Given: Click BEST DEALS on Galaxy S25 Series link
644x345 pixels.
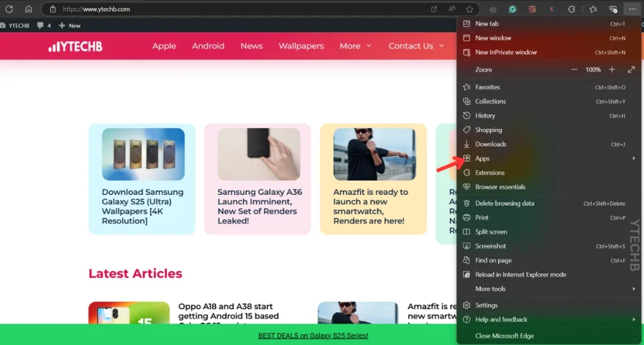Looking at the screenshot, I should pos(313,336).
